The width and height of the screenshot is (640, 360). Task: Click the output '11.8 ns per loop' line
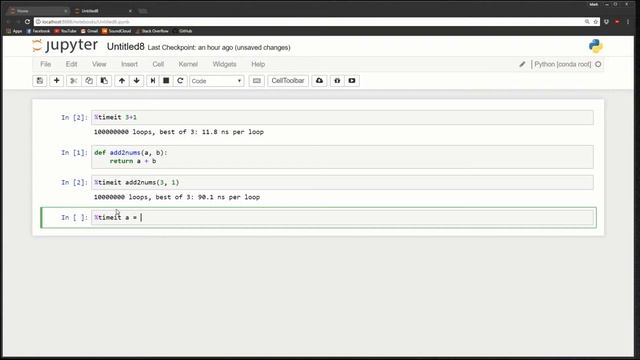(x=179, y=132)
